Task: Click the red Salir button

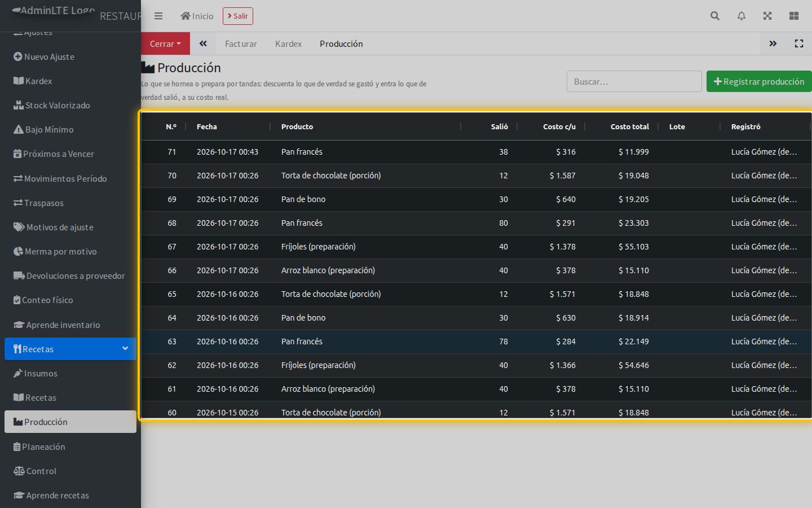Action: pos(238,16)
